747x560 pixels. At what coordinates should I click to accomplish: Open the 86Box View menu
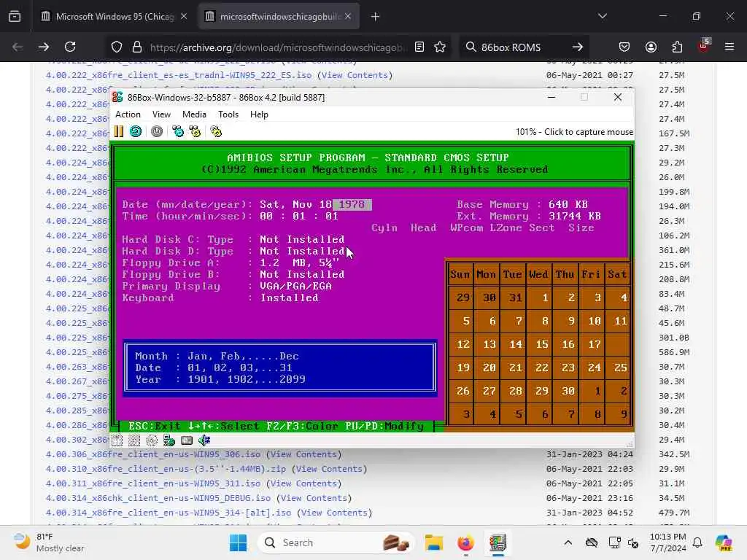tap(161, 114)
